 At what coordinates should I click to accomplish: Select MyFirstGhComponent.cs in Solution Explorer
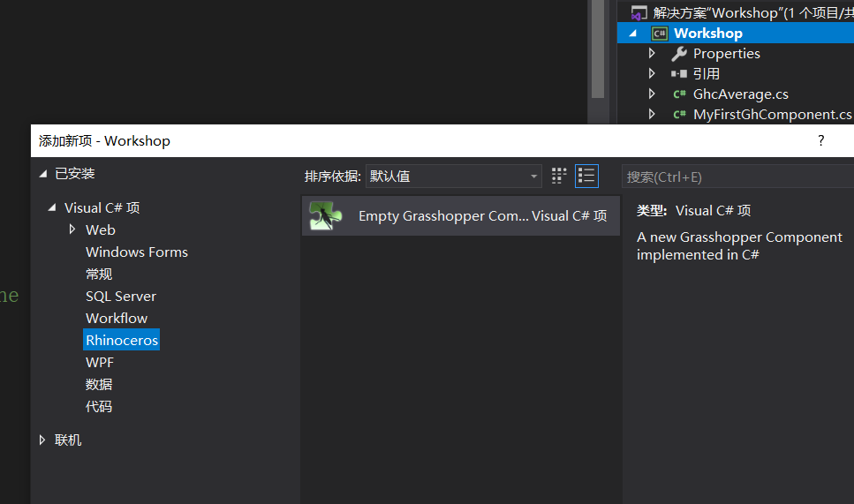[772, 114]
